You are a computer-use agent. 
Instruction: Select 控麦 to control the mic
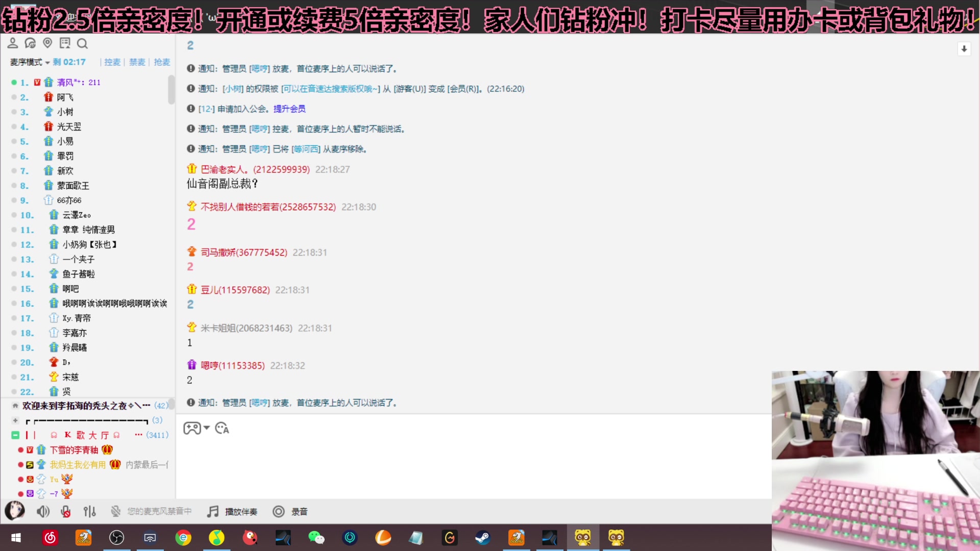[112, 62]
